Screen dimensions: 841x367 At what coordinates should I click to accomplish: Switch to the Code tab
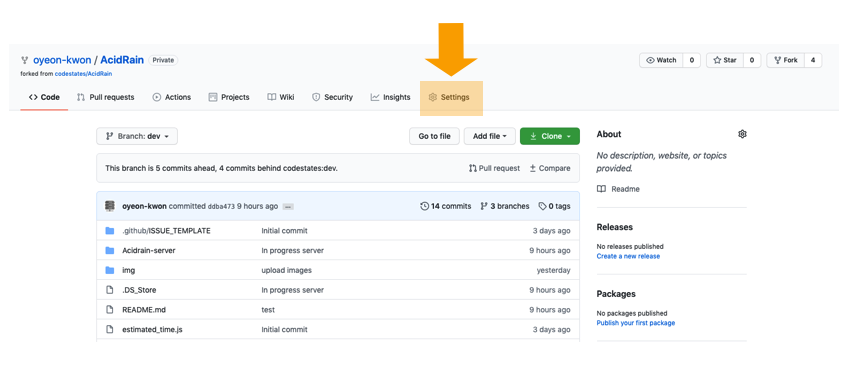tap(44, 97)
